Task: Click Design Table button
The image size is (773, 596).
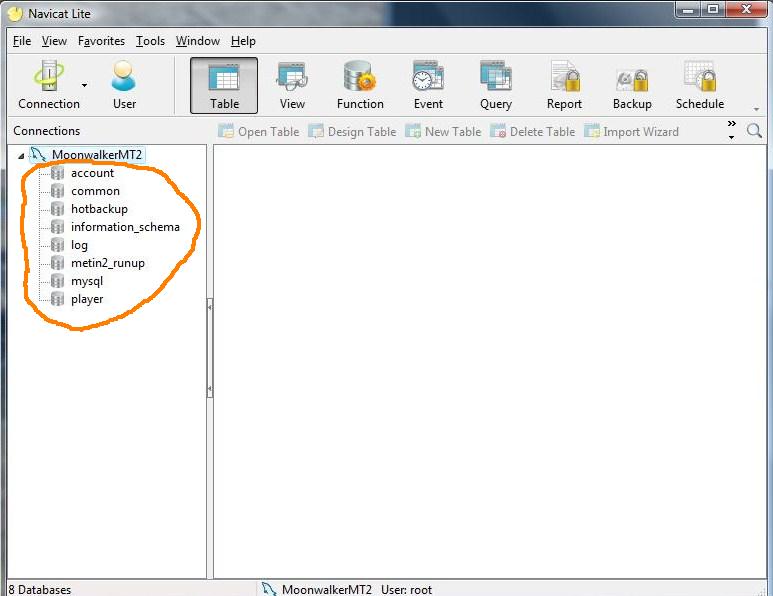Action: pos(352,132)
